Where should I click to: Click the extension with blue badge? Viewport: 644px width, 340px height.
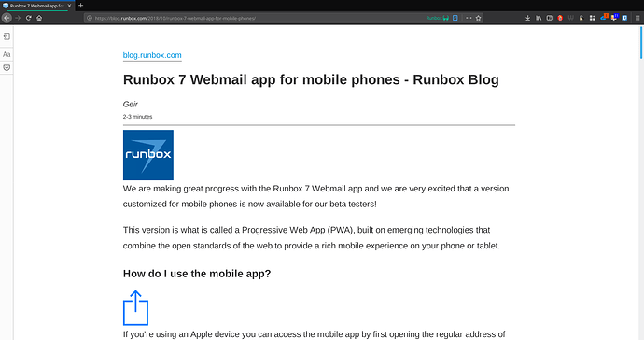(x=614, y=17)
